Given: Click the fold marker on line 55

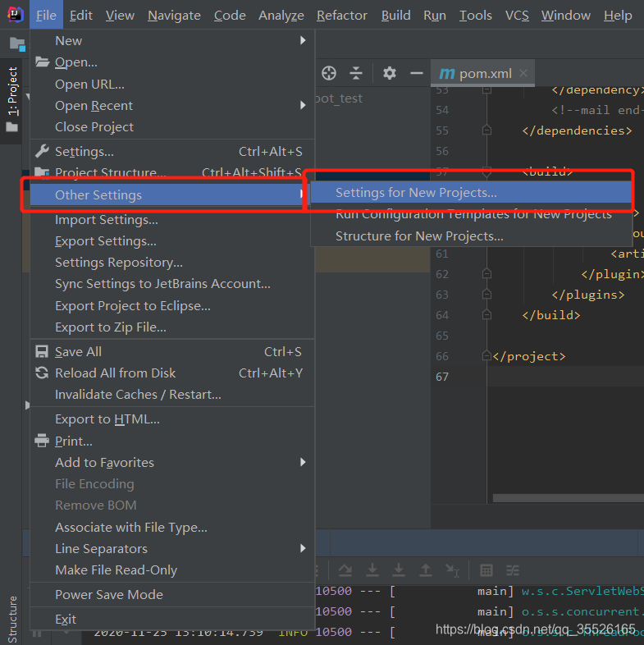Looking at the screenshot, I should coord(487,130).
